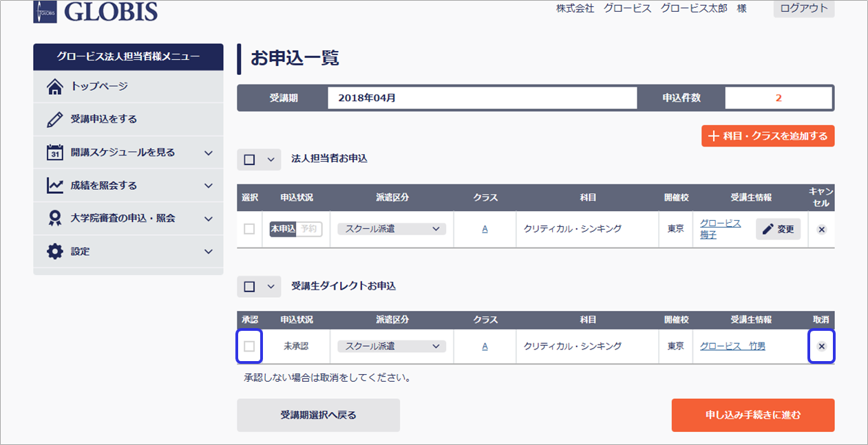Select 設定 in the sidebar menu
Image resolution: width=868 pixels, height=445 pixels.
click(x=128, y=252)
